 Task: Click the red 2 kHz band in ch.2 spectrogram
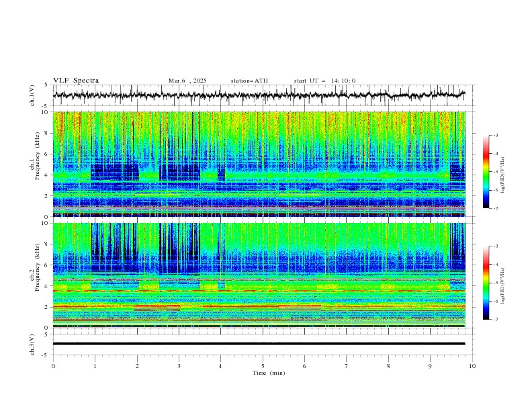(259, 306)
